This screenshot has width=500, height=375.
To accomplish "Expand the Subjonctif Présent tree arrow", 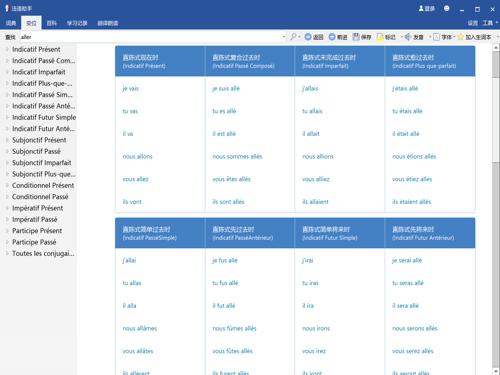I will pyautogui.click(x=7, y=140).
